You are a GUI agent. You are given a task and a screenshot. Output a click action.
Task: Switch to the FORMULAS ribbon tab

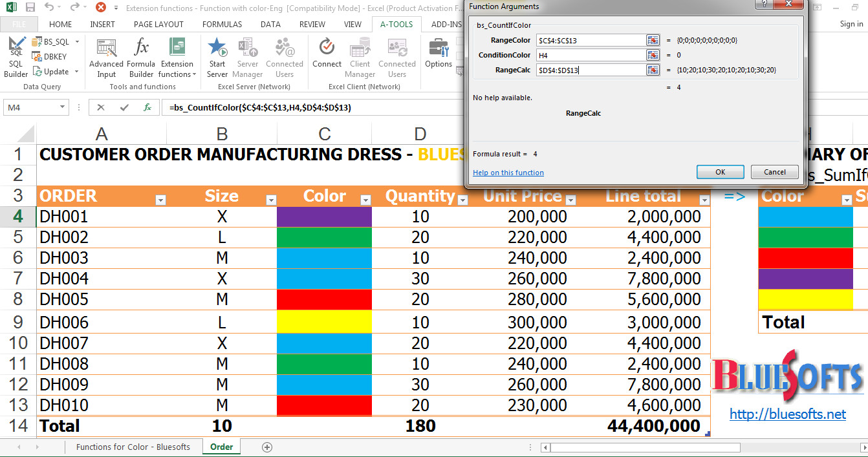(222, 24)
